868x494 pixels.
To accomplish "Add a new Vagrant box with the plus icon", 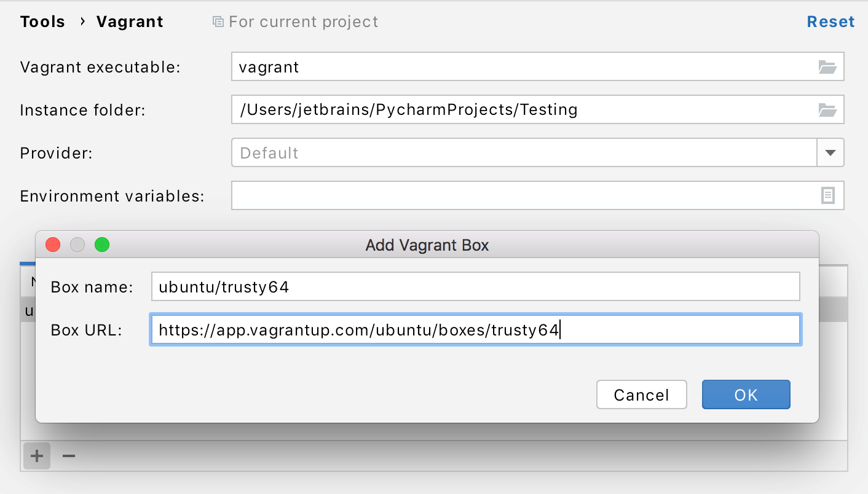I will point(36,456).
